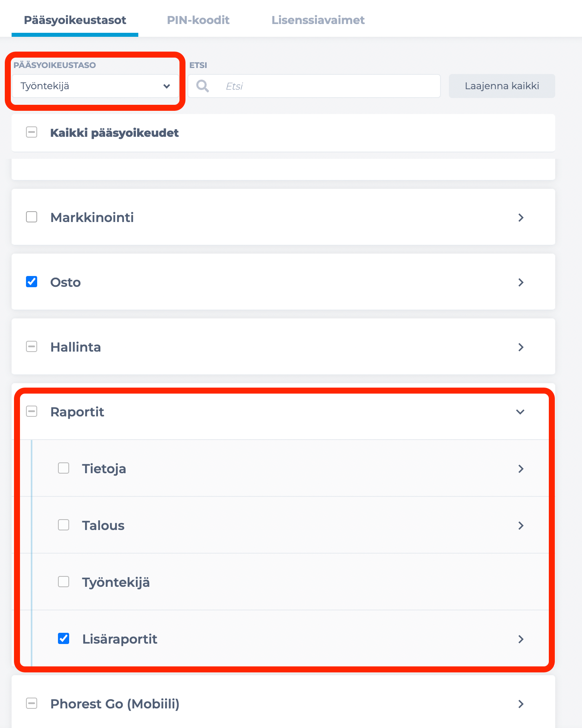Open the Lisenssiavaimet tab
Viewport: 582px width, 728px height.
point(318,20)
